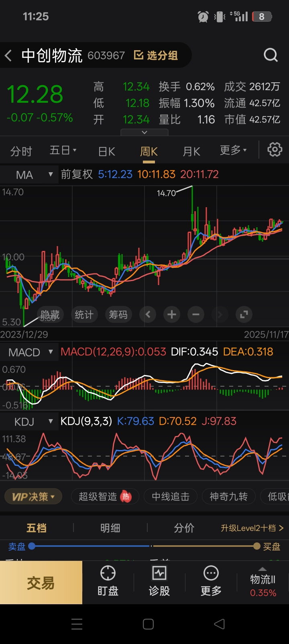Click the 统计 statistics button
This screenshot has height=644, width=289.
pyautogui.click(x=84, y=315)
